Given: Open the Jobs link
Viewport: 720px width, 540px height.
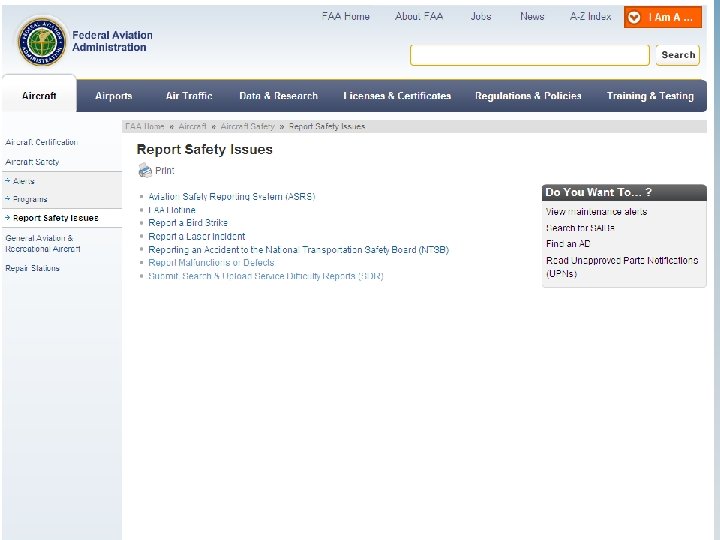Looking at the screenshot, I should coord(481,17).
